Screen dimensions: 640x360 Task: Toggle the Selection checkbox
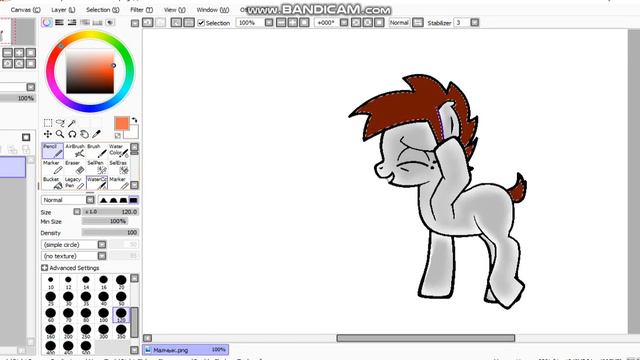point(201,23)
